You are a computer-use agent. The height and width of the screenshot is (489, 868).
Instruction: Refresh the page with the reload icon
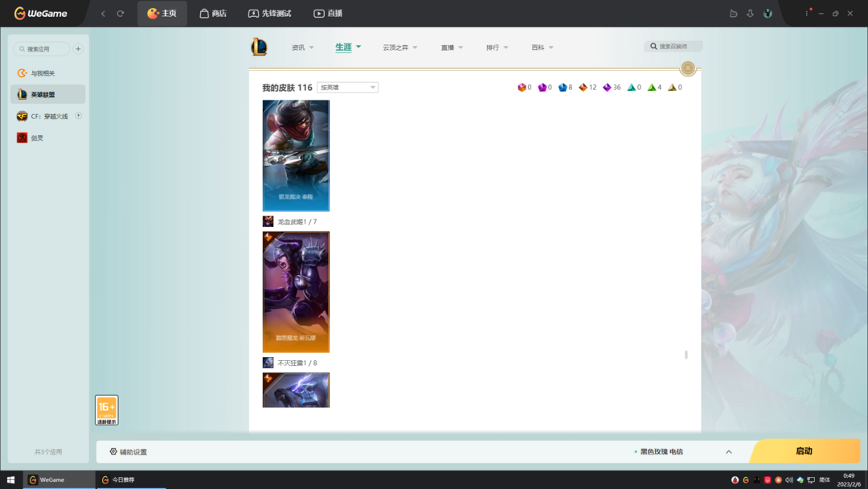coord(120,14)
